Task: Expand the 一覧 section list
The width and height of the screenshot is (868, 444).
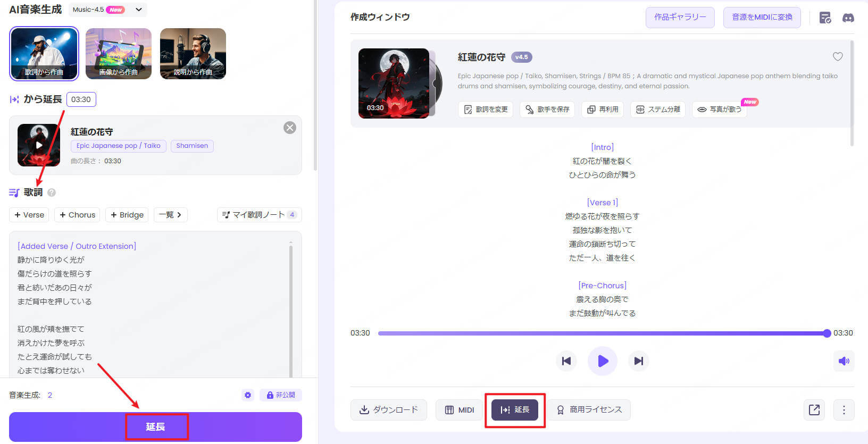Action: 170,215
